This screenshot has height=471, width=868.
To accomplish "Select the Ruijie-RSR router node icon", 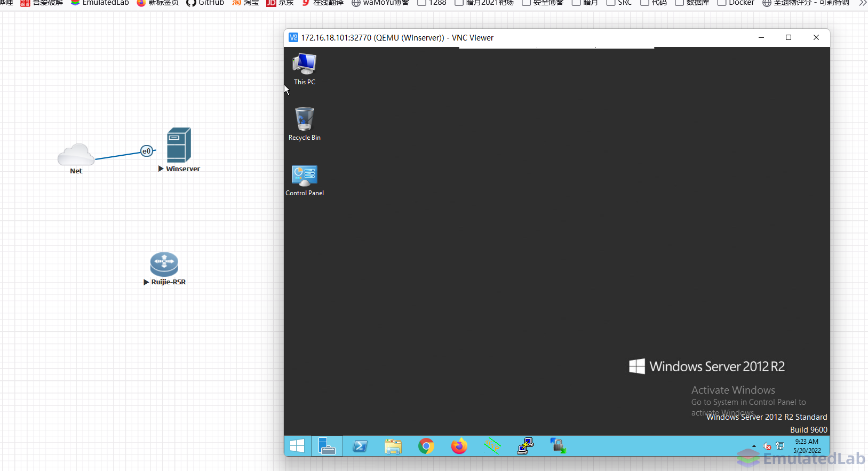I will (x=164, y=264).
